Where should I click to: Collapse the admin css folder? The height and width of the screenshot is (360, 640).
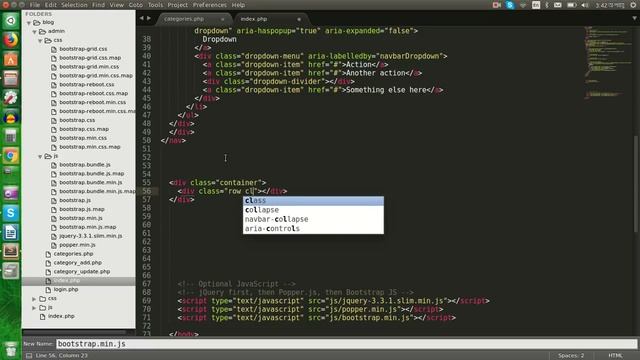coord(40,40)
